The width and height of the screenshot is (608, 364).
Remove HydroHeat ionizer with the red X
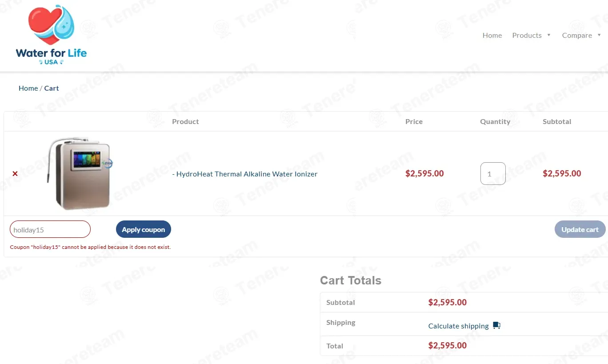pos(15,174)
